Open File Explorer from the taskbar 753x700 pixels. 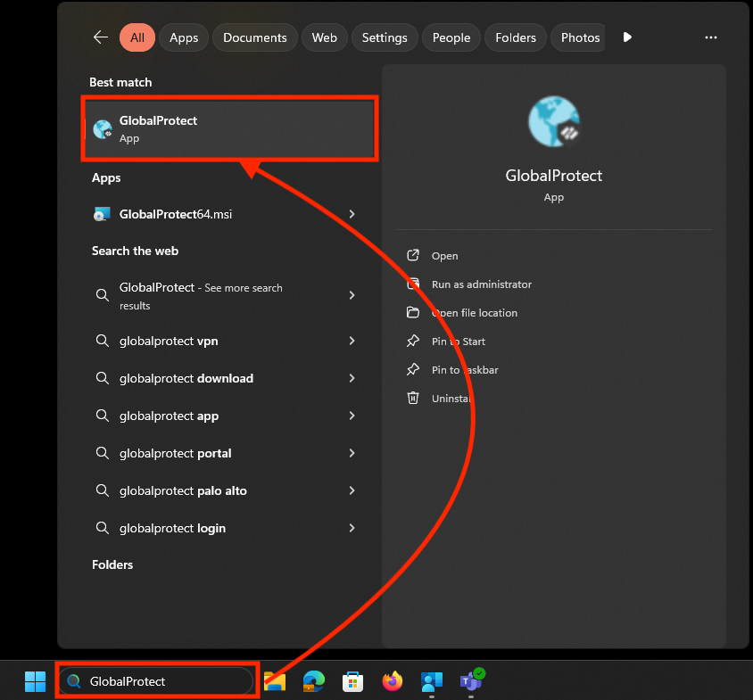275,681
